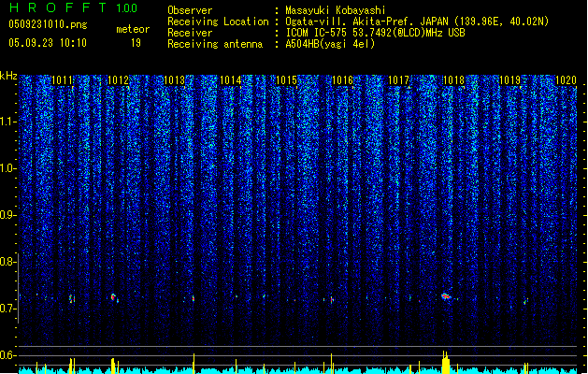Click the 0.9 frequency axis label
The image size is (588, 374).
coord(7,215)
